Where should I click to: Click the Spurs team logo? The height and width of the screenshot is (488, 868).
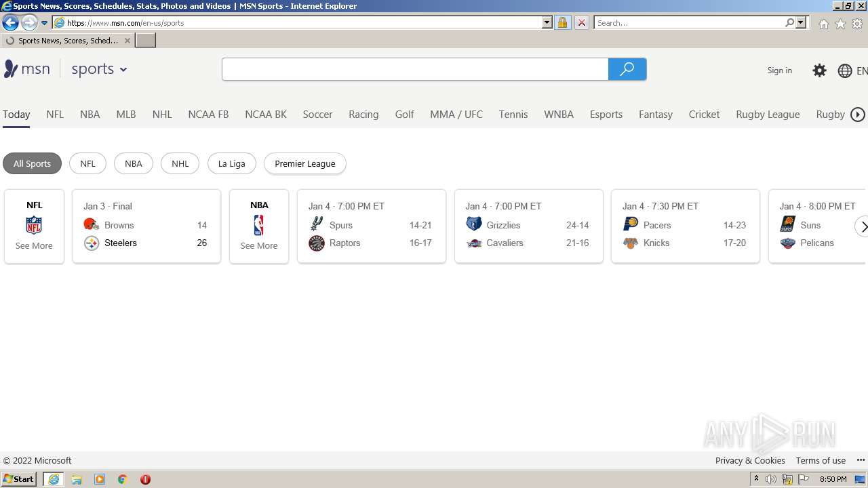pyautogui.click(x=317, y=224)
